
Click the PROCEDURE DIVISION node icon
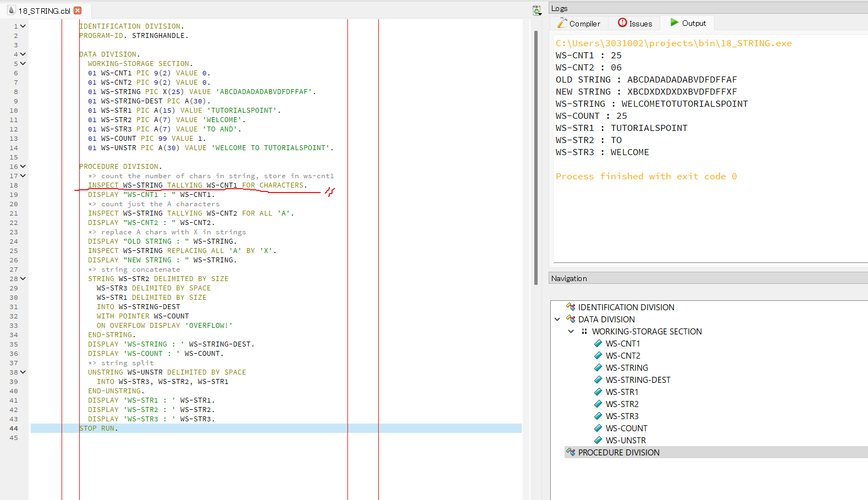[x=571, y=452]
